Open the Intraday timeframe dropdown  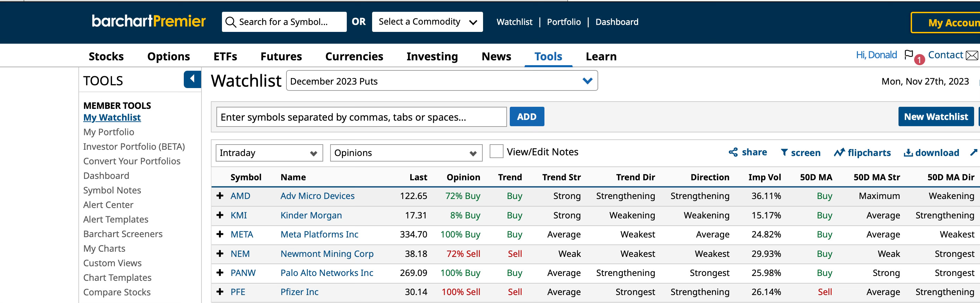(269, 153)
